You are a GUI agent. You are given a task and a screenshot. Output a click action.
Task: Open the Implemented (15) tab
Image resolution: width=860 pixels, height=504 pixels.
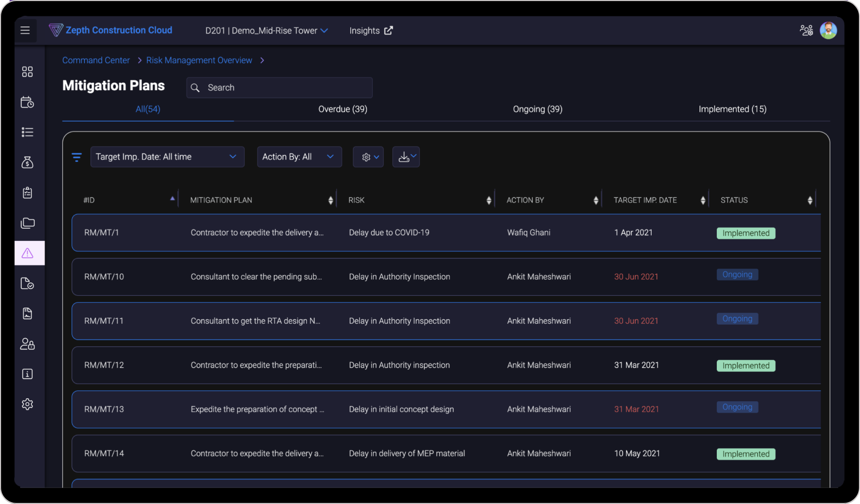click(733, 109)
